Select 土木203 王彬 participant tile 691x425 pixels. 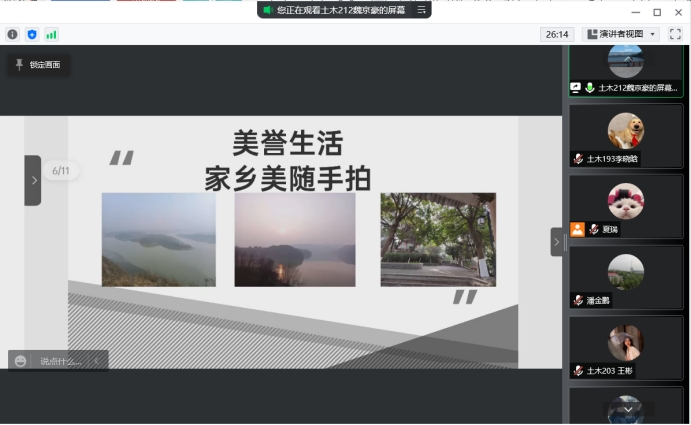[x=626, y=348]
